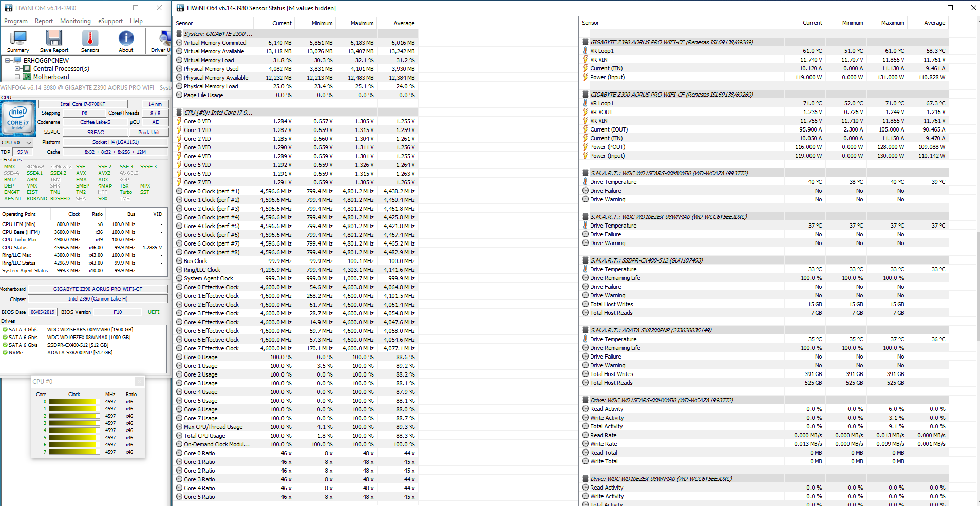Click icon beside Page File Usage
Image resolution: width=980 pixels, height=506 pixels.
pyautogui.click(x=179, y=95)
